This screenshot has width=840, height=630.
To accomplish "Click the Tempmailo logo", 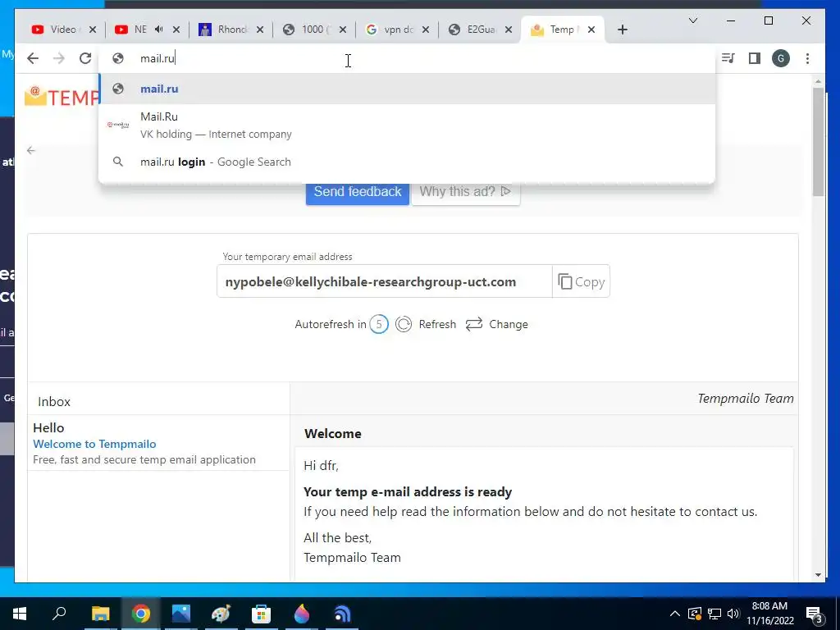I will click(x=62, y=97).
